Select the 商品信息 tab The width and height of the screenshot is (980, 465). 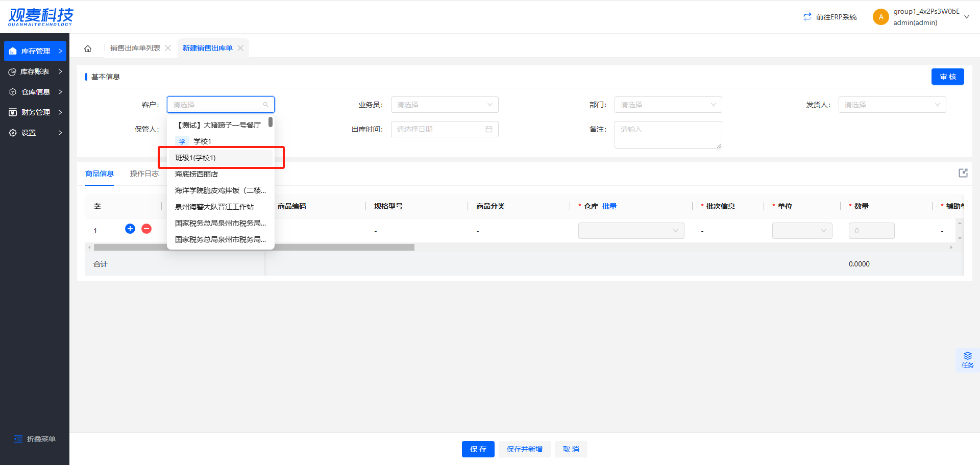(100, 174)
